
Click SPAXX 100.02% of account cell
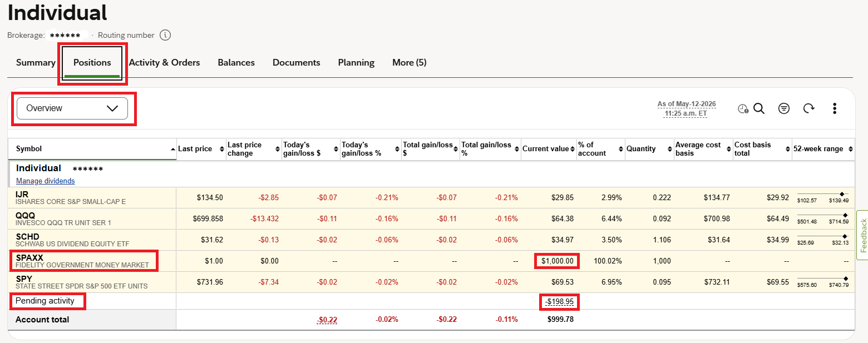coord(608,261)
